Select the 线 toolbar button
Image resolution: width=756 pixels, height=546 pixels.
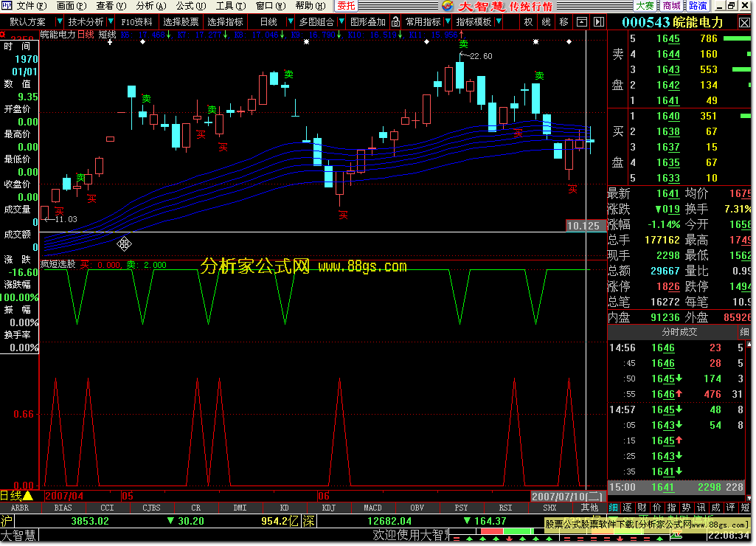tap(547, 21)
